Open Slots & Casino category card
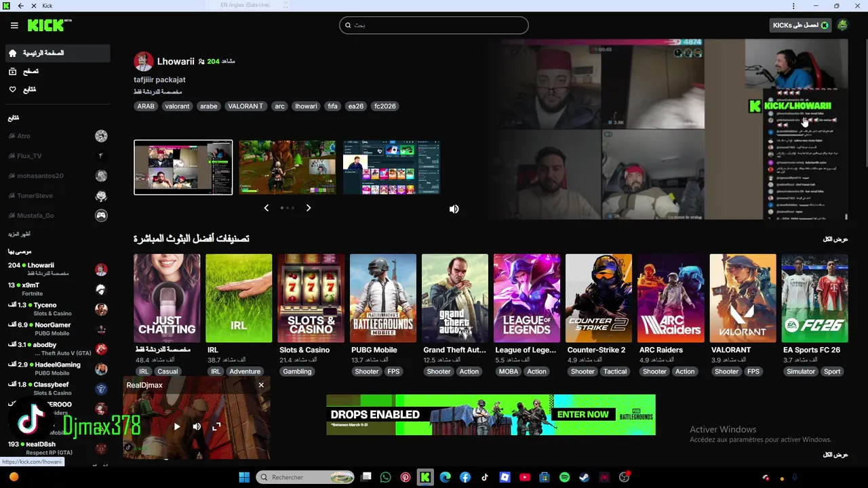Image resolution: width=868 pixels, height=488 pixels. coord(311,298)
